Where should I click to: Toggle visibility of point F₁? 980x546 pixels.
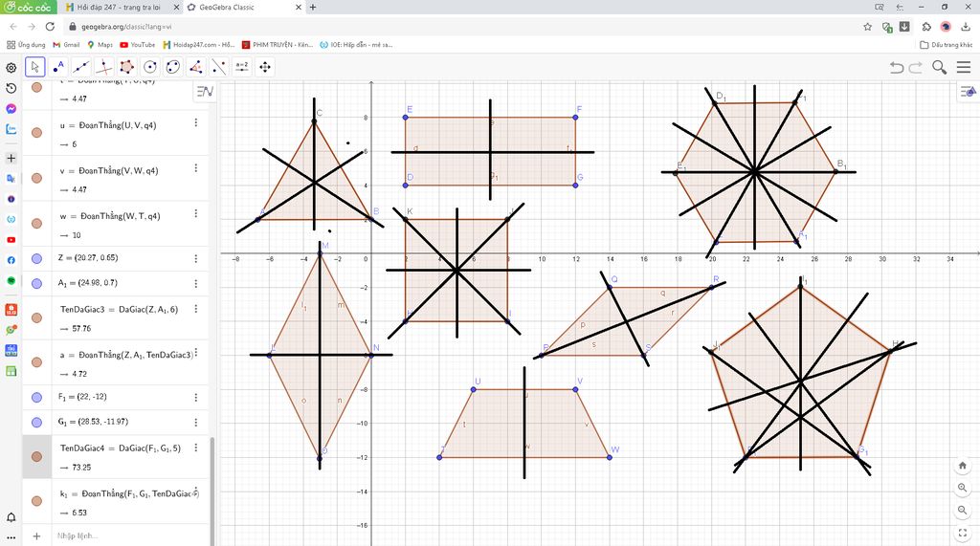(37, 398)
